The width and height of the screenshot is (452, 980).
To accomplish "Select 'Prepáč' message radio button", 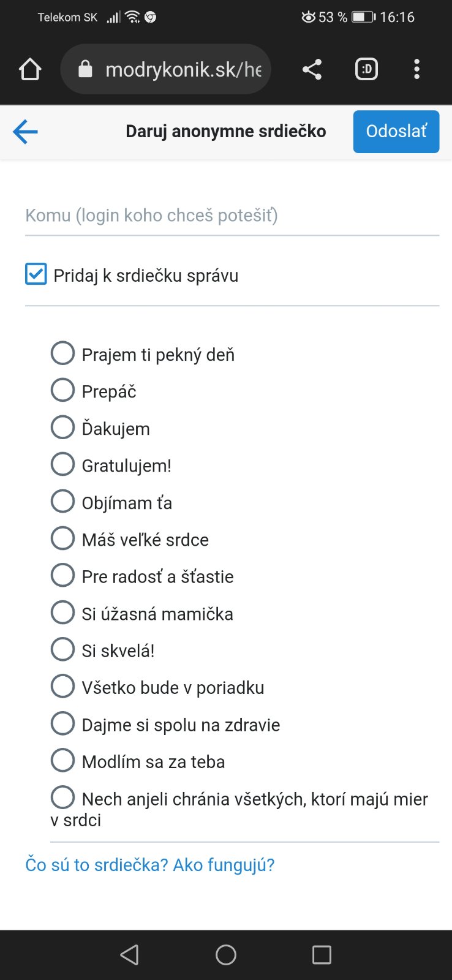I will click(x=62, y=390).
